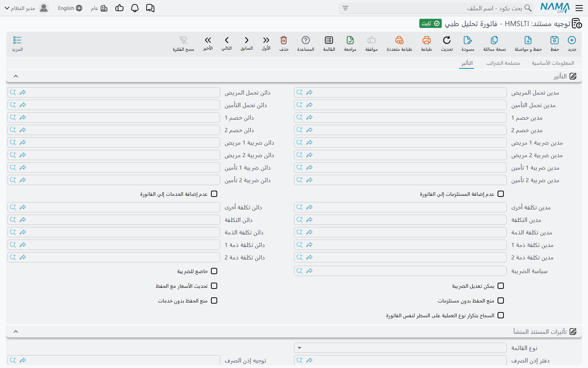Screen dimensions: 588x368
Task: Enable خاضع للضريبة checkbox
Action: click(x=214, y=271)
